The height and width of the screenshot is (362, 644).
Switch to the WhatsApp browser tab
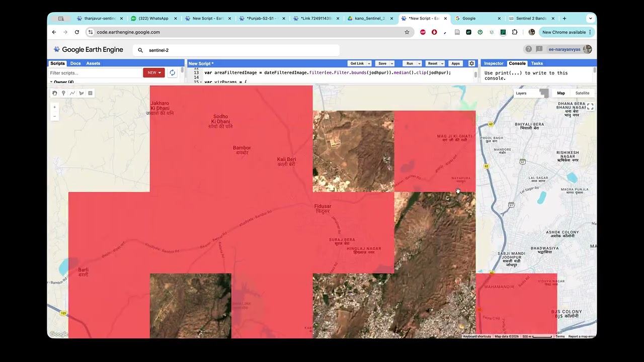pos(153,19)
